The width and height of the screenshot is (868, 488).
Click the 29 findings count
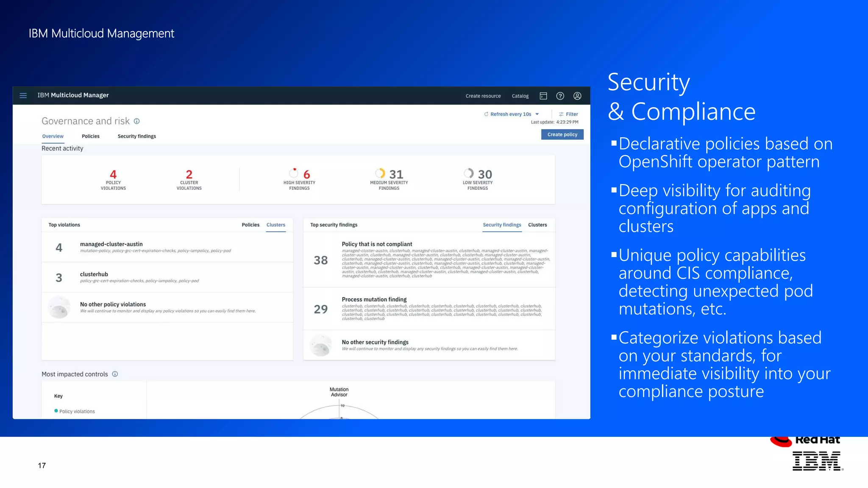click(x=321, y=309)
